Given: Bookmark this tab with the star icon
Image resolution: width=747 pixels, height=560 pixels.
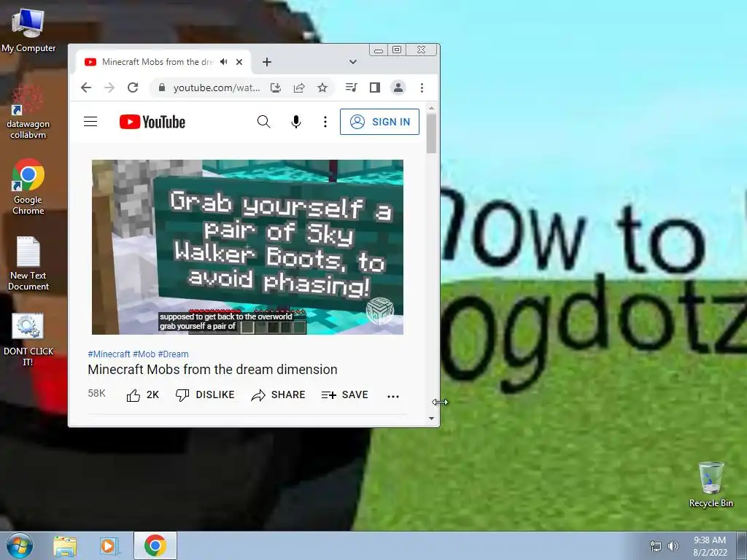Looking at the screenshot, I should (322, 87).
